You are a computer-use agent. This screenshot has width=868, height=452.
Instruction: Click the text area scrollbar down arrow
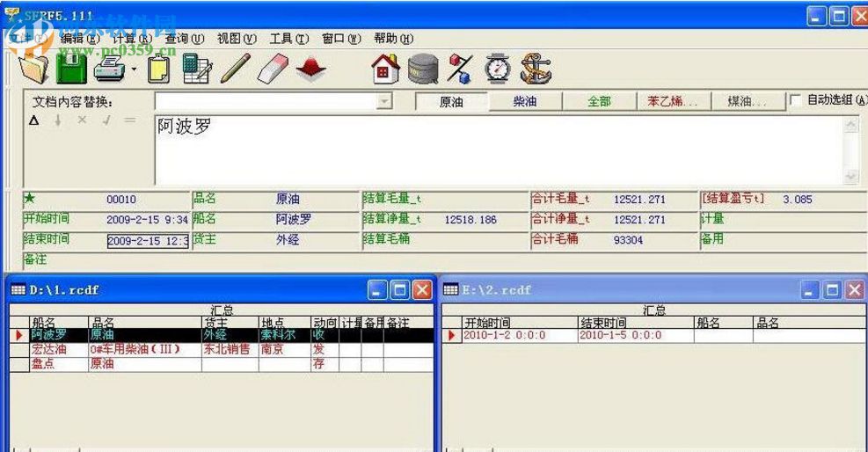click(x=850, y=176)
